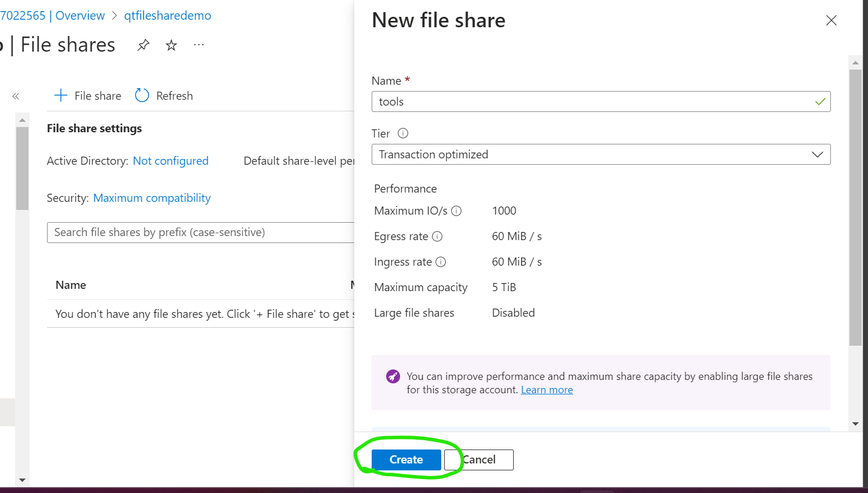Show info for Maximum IO/s
868x493 pixels.
coord(456,211)
